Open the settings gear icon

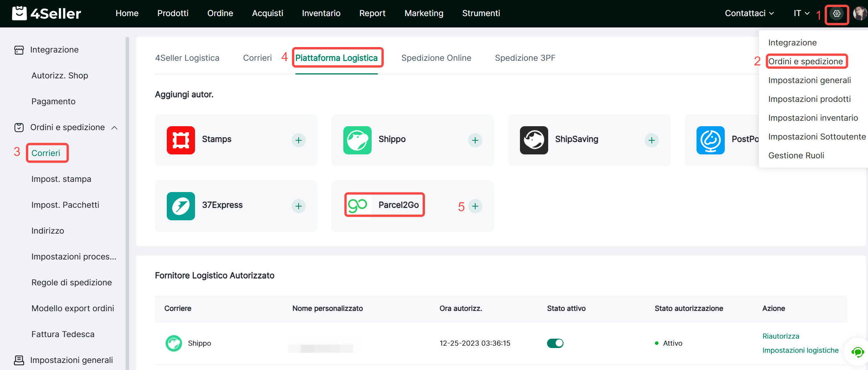(x=836, y=14)
